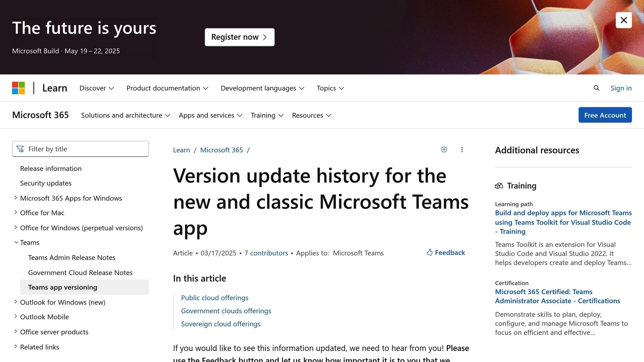Click the filter icon in title filter
This screenshot has width=644, height=362.
20,149
